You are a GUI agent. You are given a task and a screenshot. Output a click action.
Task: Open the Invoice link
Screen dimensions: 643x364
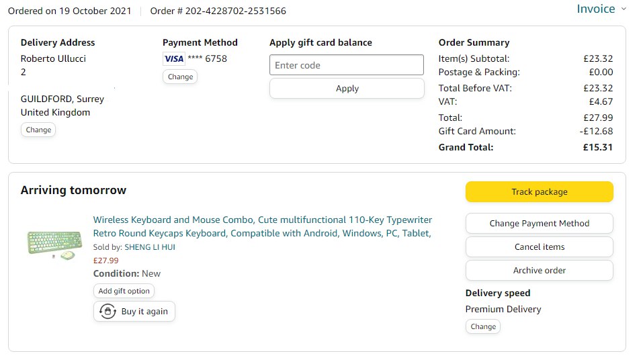(x=595, y=9)
